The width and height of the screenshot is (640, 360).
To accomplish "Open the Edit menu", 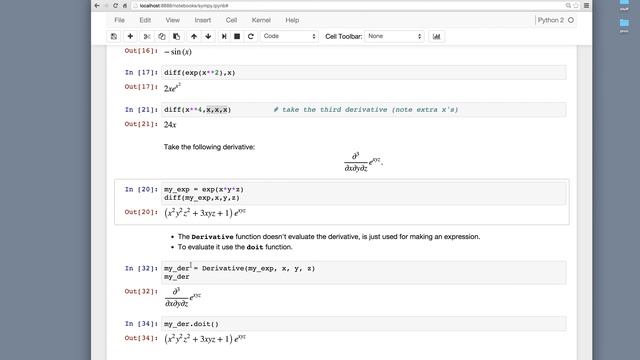I will pos(145,20).
